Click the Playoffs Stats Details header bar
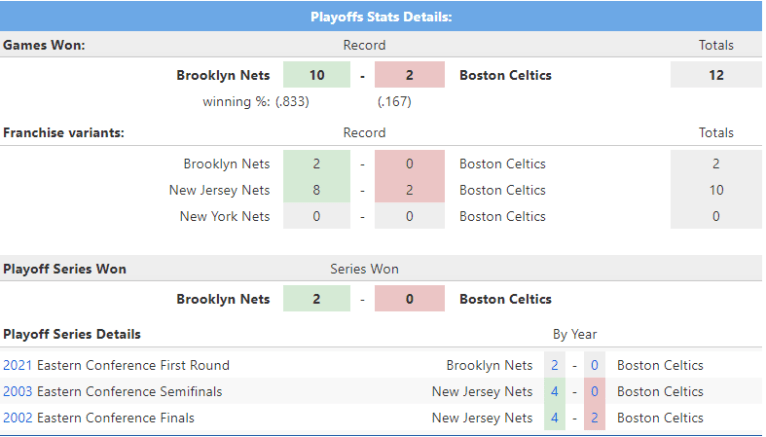This screenshot has width=766, height=437. tap(380, 17)
